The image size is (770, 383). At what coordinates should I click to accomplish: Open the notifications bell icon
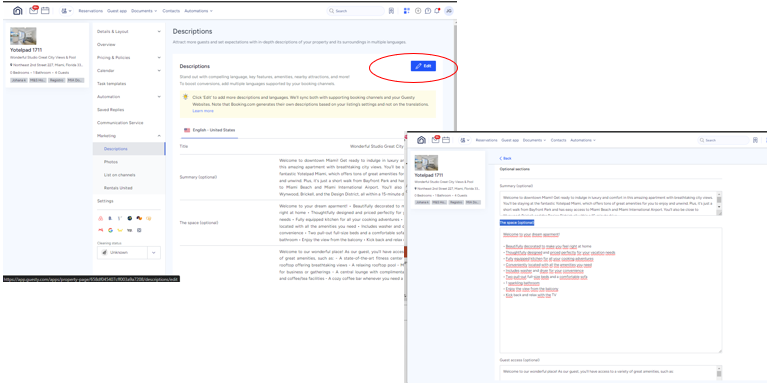(437, 11)
